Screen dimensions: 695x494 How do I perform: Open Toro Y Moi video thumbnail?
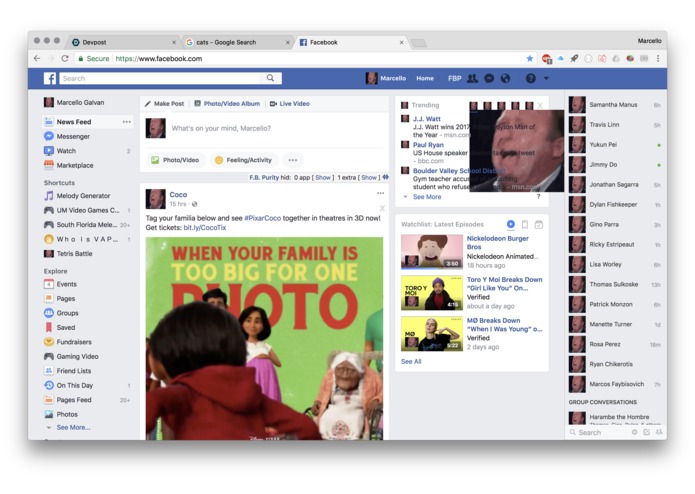[432, 293]
